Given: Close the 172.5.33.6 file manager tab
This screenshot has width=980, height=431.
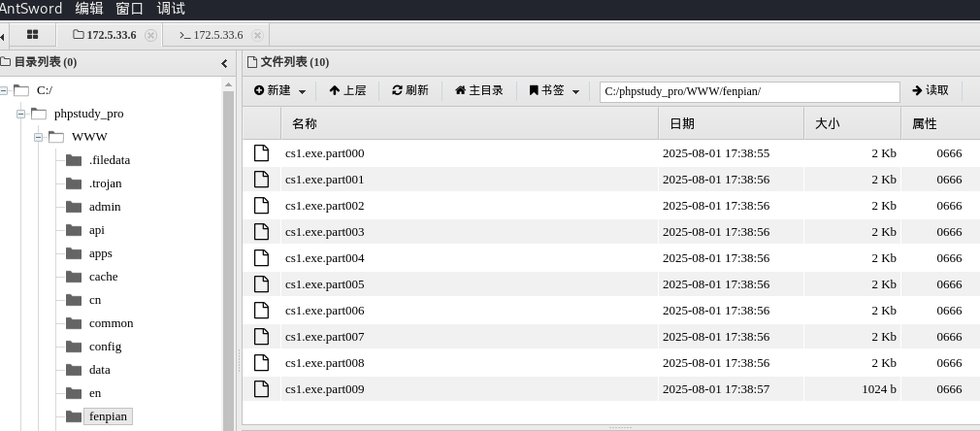Looking at the screenshot, I should coord(150,35).
